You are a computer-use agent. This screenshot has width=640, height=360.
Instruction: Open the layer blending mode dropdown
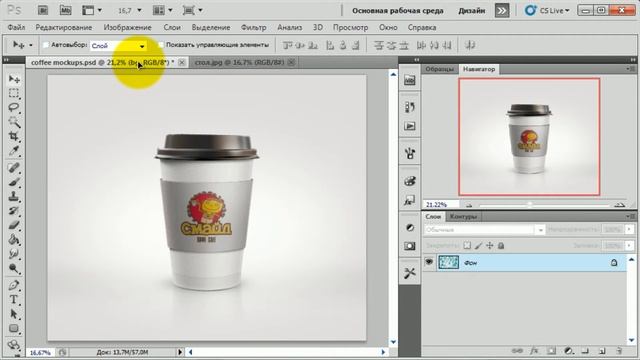pos(484,230)
